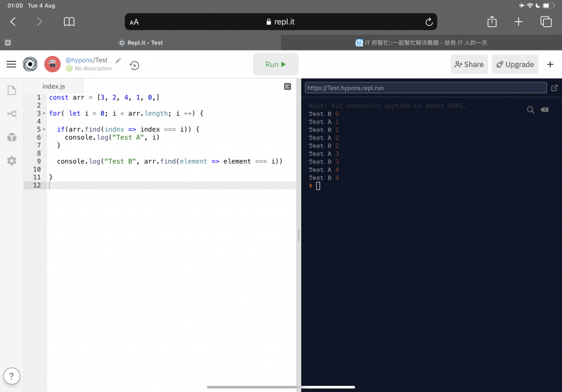Click console.log "Test A" on line 6
This screenshot has width=562, height=392.
click(x=112, y=138)
